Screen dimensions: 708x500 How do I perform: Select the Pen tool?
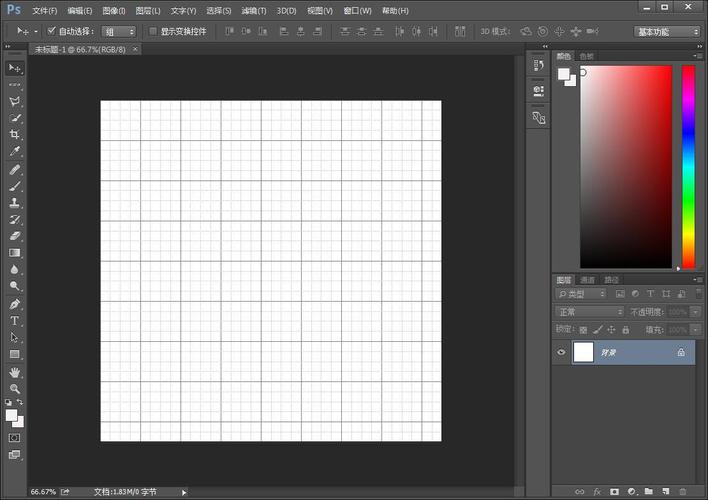click(x=15, y=304)
